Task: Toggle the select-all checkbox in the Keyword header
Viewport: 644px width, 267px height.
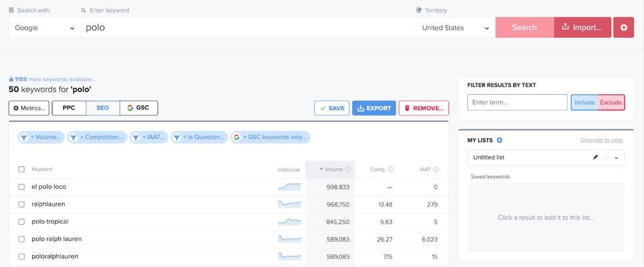Action: click(21, 170)
